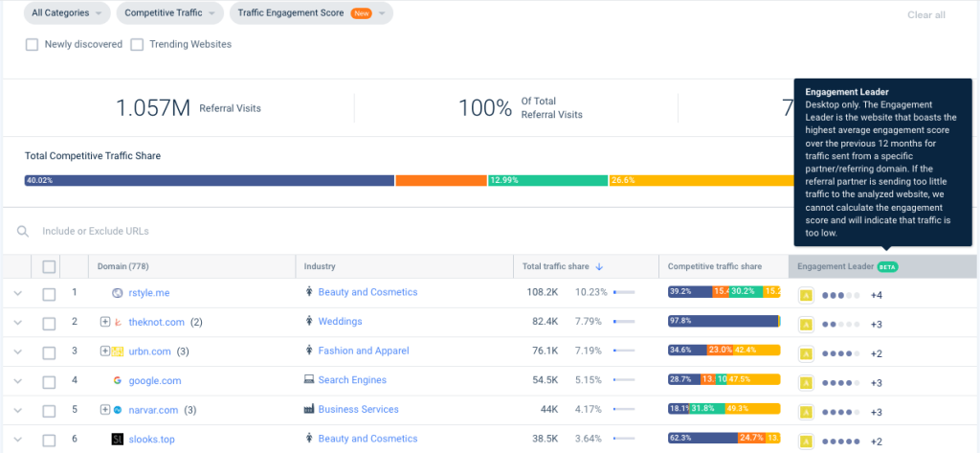Screen dimensions: 980x453
Task: Click the sort arrow on Total traffic share
Action: (599, 266)
